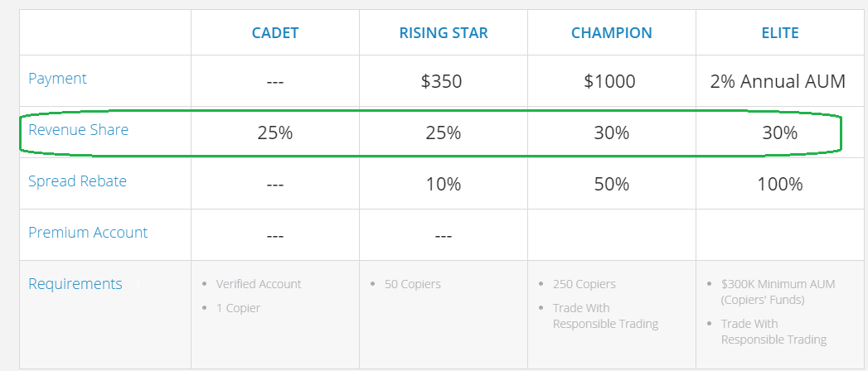
Task: Click the 250 Copiers requirement
Action: pyautogui.click(x=584, y=284)
